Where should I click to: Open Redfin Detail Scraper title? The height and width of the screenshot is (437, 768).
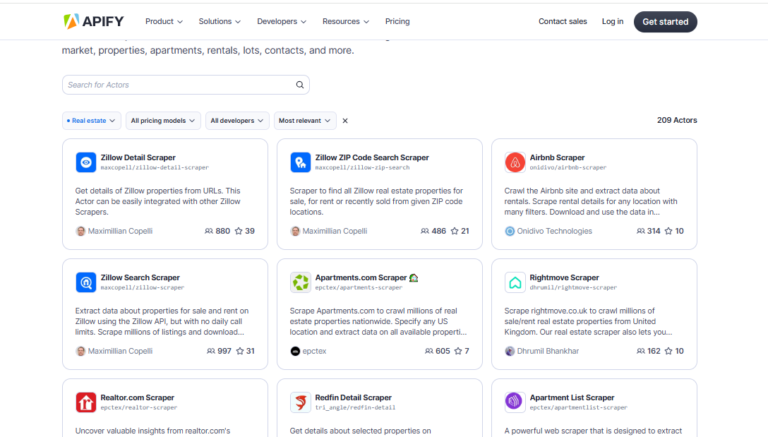(x=353, y=398)
